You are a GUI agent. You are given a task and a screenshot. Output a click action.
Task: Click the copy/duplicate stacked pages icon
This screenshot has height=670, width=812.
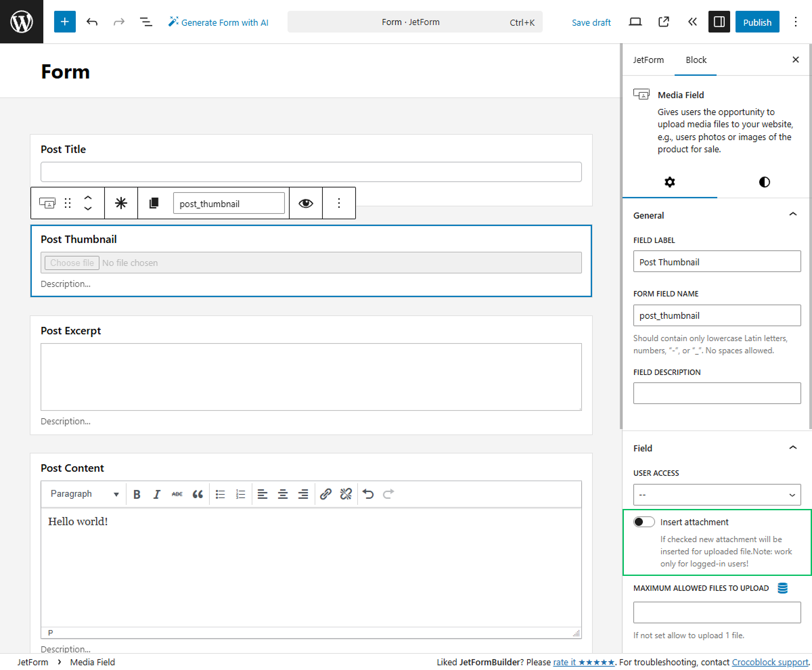(x=154, y=203)
